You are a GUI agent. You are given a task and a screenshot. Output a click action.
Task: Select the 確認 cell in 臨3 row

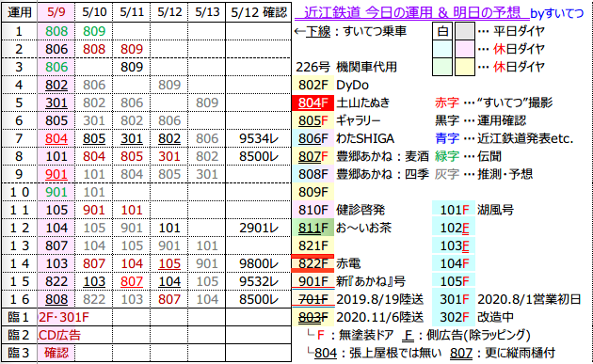[56, 353]
